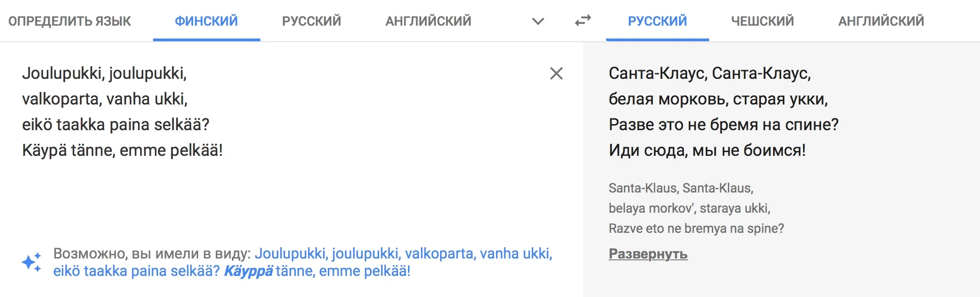Apply the suggested Käyppä correction
This screenshot has width=980, height=297.
tap(248, 271)
